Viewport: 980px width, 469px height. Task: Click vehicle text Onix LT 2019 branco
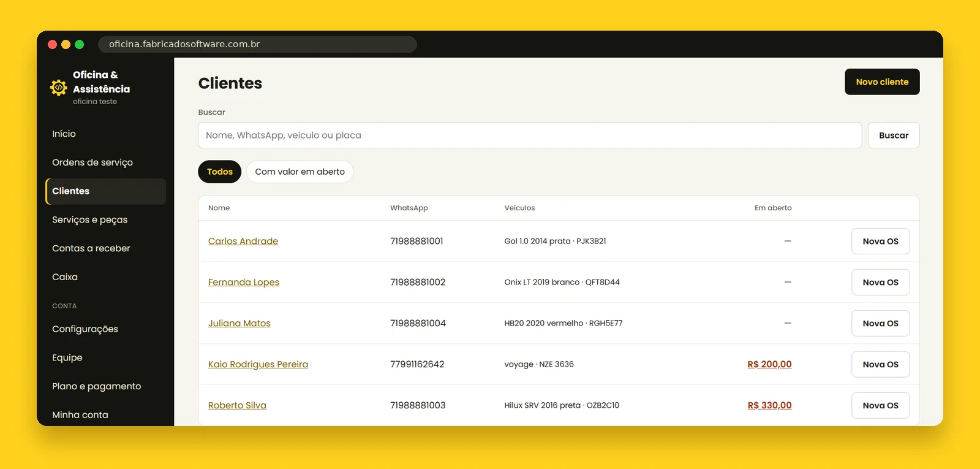click(x=541, y=282)
